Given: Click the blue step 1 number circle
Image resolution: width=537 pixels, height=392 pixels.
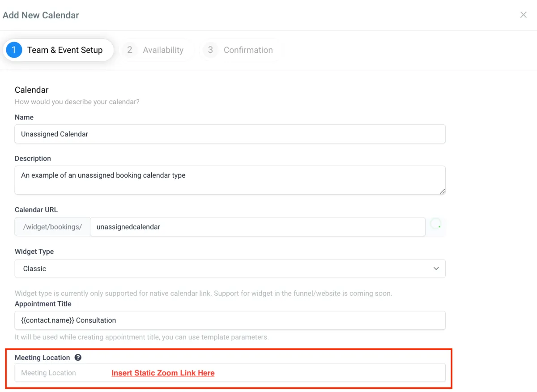Looking at the screenshot, I should coord(14,50).
